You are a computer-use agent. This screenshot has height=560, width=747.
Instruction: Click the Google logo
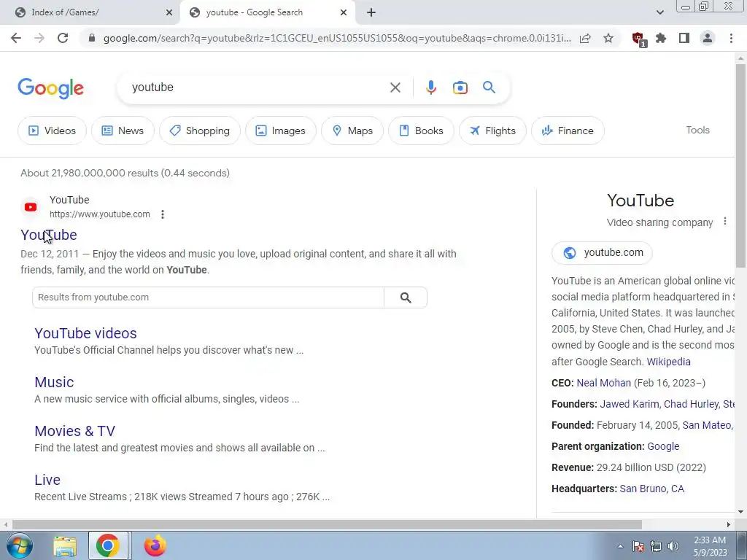pos(50,88)
